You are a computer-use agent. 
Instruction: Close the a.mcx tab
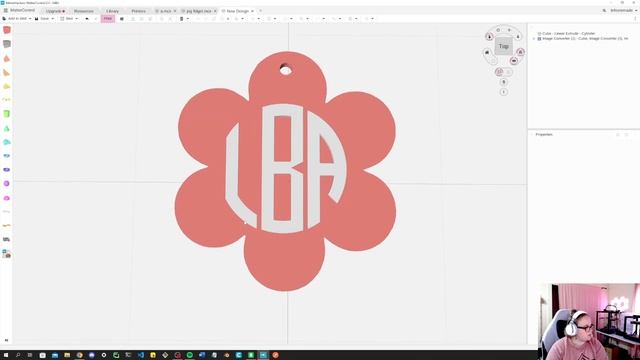click(x=175, y=11)
